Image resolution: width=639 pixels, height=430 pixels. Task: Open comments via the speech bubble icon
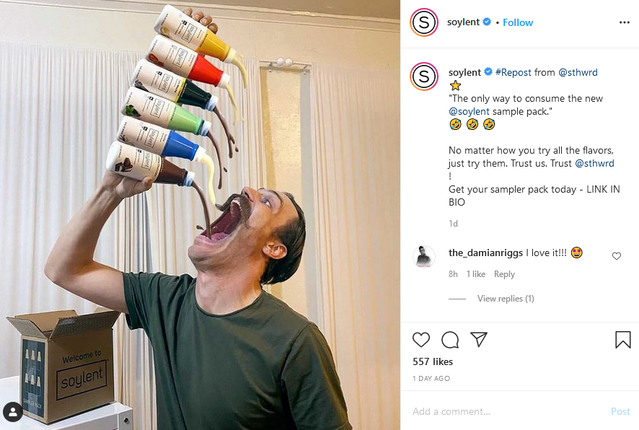tap(450, 340)
